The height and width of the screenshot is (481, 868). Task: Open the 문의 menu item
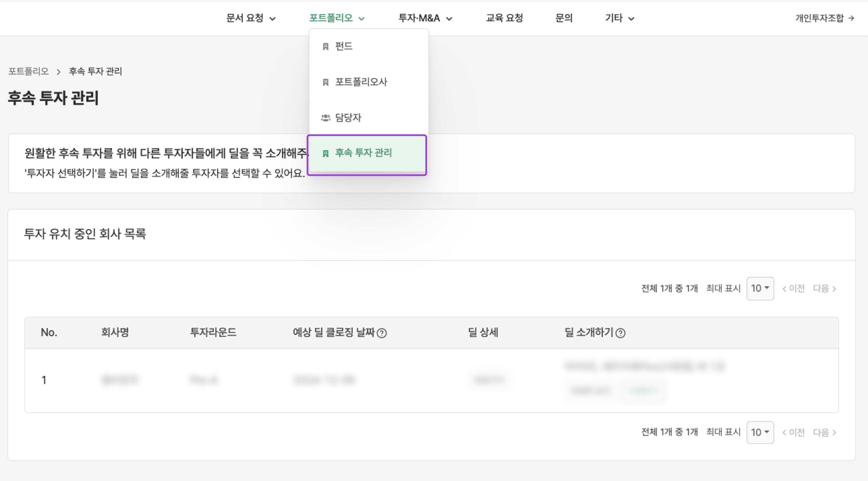click(x=564, y=18)
